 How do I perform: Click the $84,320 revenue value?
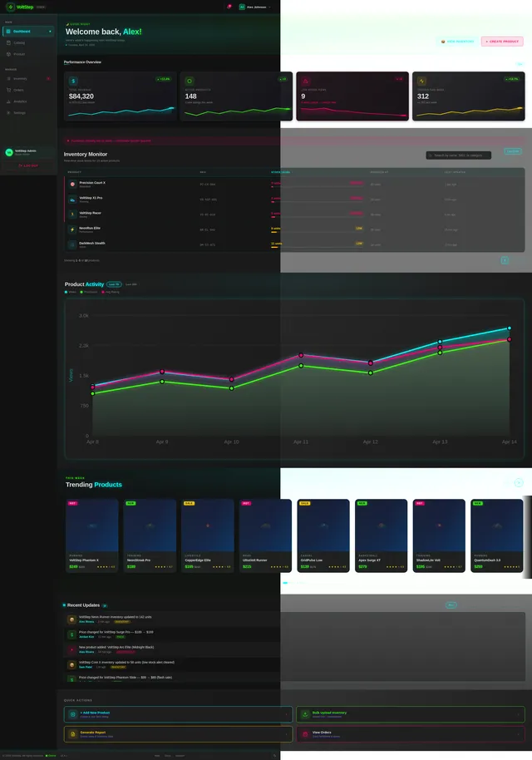pyautogui.click(x=81, y=96)
